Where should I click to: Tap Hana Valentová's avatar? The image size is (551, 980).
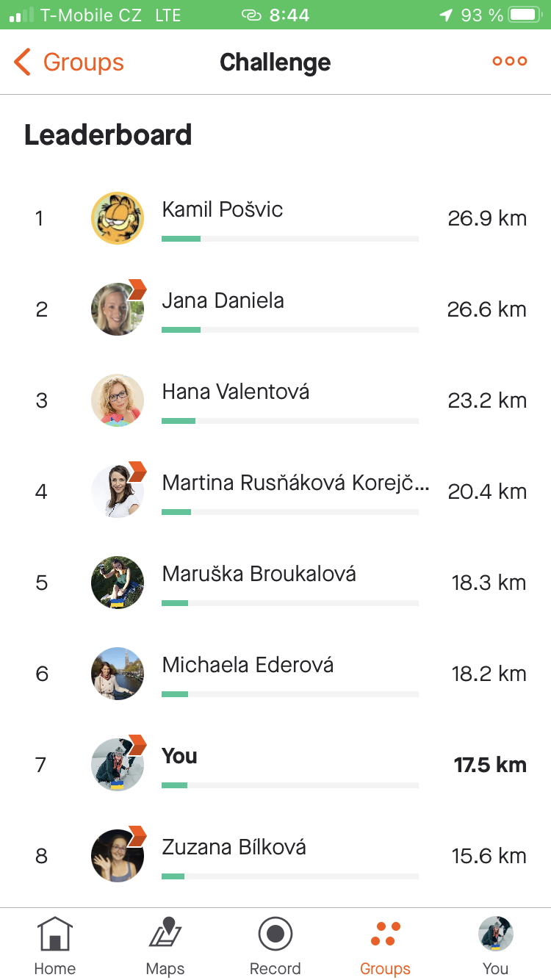coord(118,400)
